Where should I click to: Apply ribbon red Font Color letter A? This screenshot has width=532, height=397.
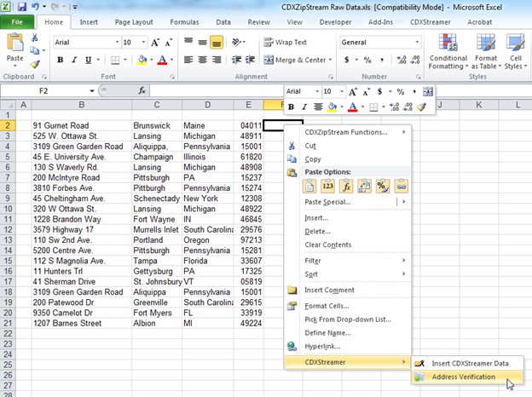coord(163,60)
